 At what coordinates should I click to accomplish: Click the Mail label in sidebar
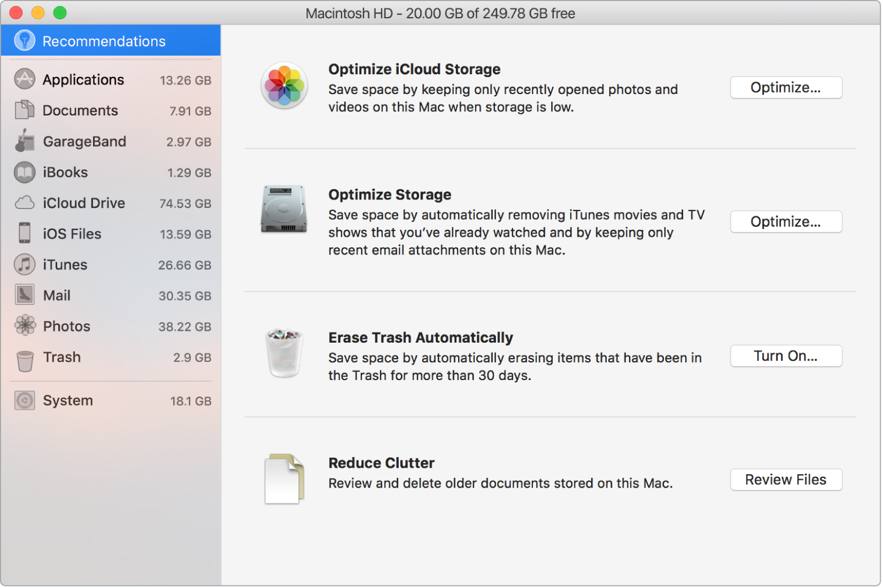57,296
